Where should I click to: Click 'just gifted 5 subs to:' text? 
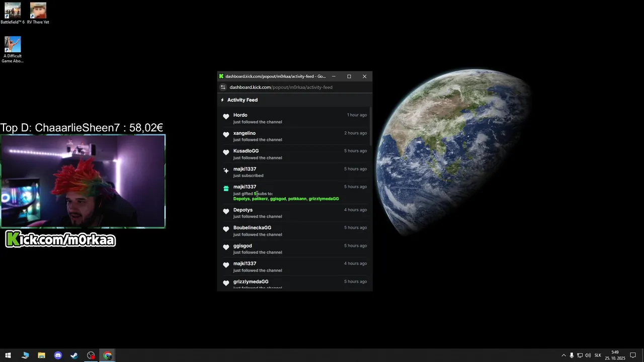coord(253,194)
